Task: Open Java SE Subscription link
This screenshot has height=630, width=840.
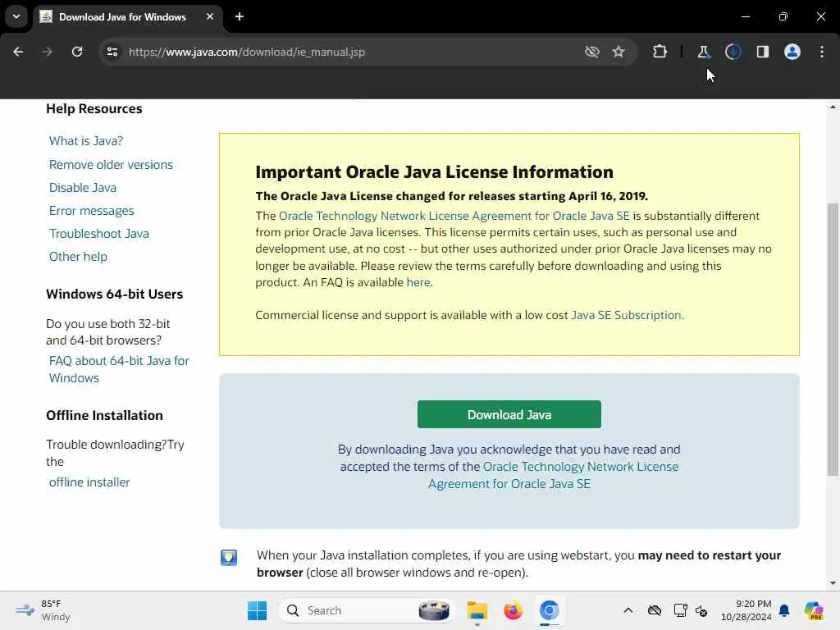Action: (x=626, y=315)
